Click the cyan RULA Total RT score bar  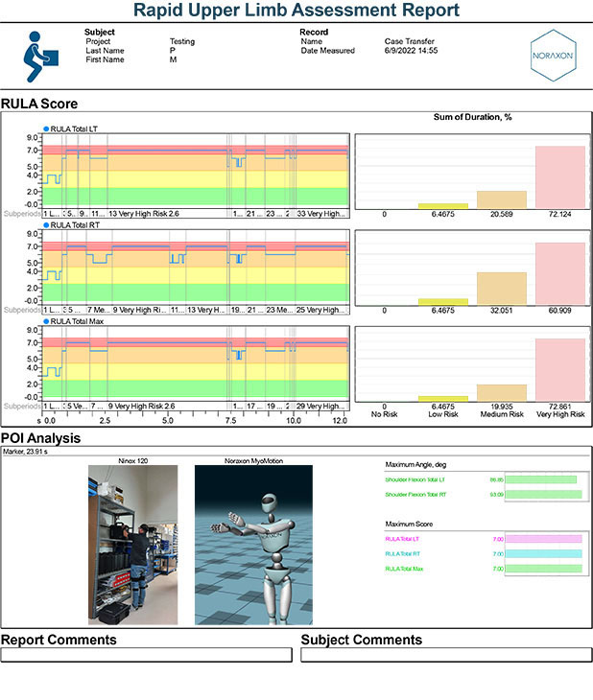tap(543, 554)
